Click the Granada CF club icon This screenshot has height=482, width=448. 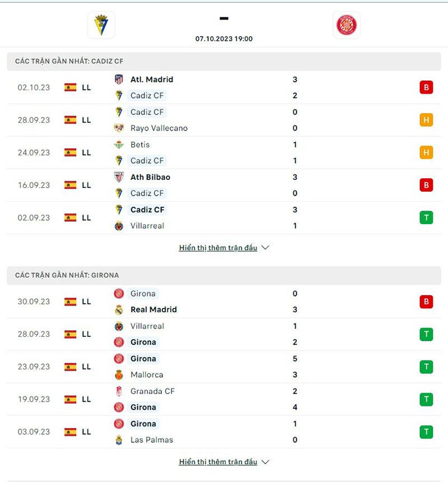coord(119,391)
